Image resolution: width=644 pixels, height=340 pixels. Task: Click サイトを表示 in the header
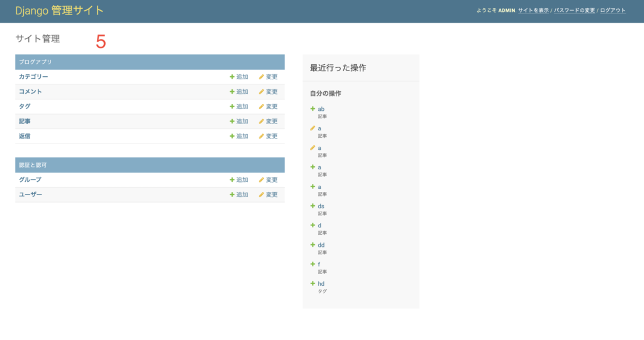coord(533,11)
